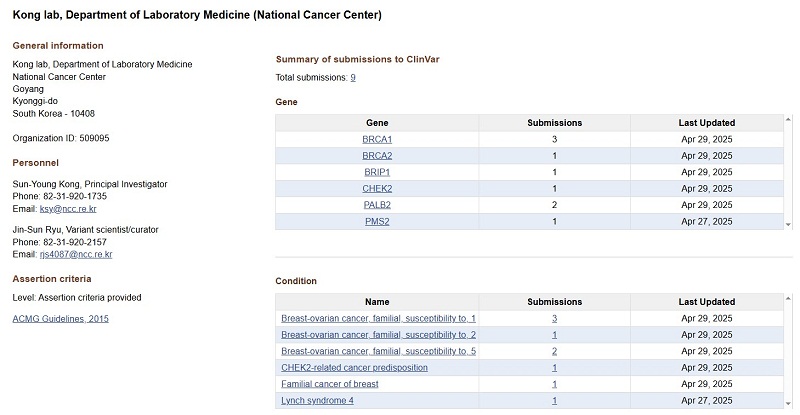Open the BRCA1 gene link
Image resolution: width=800 pixels, height=415 pixels.
click(377, 139)
